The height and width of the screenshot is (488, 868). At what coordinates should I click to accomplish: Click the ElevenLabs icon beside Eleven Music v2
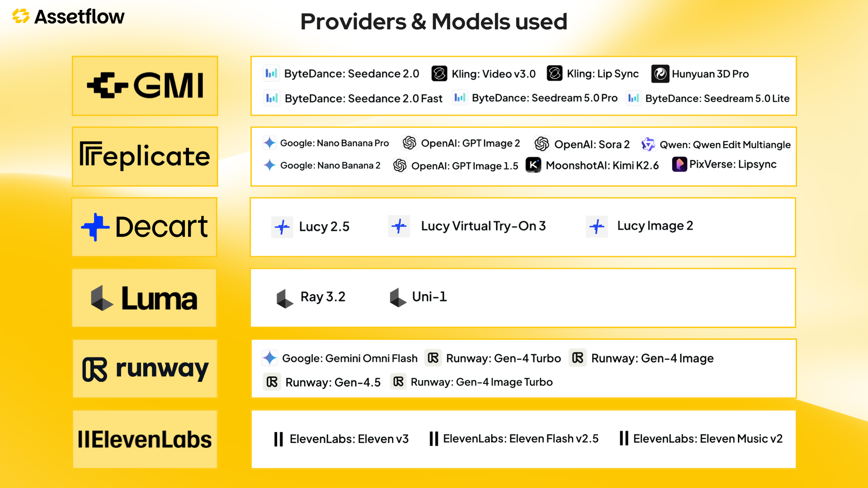pos(624,438)
